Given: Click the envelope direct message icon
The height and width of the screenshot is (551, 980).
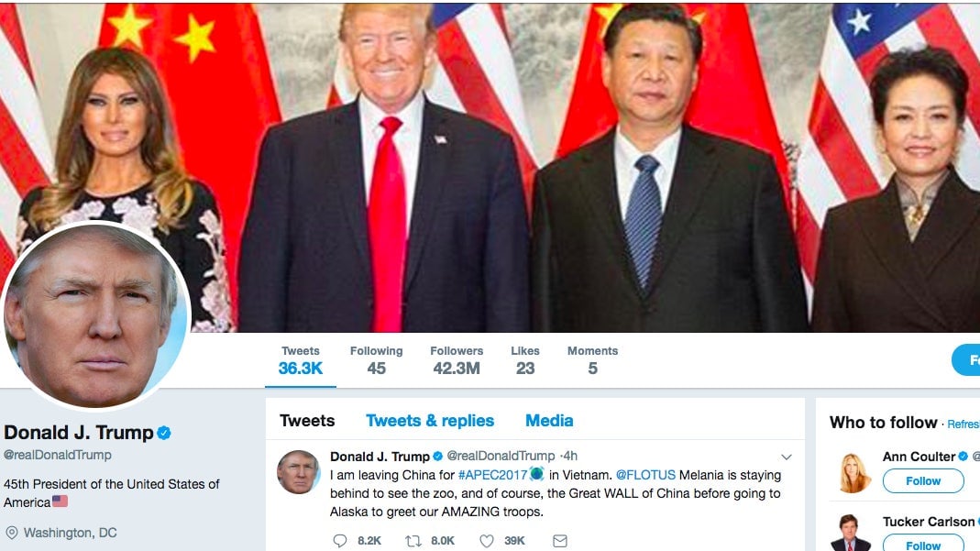Looking at the screenshot, I should (560, 540).
